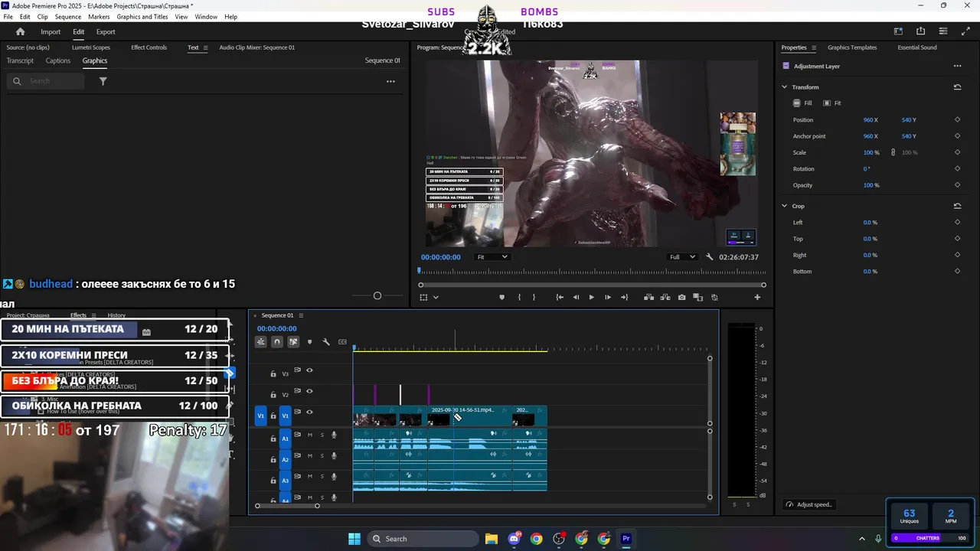This screenshot has width=980, height=551.
Task: Click the Fit button under Transform
Action: click(x=831, y=103)
